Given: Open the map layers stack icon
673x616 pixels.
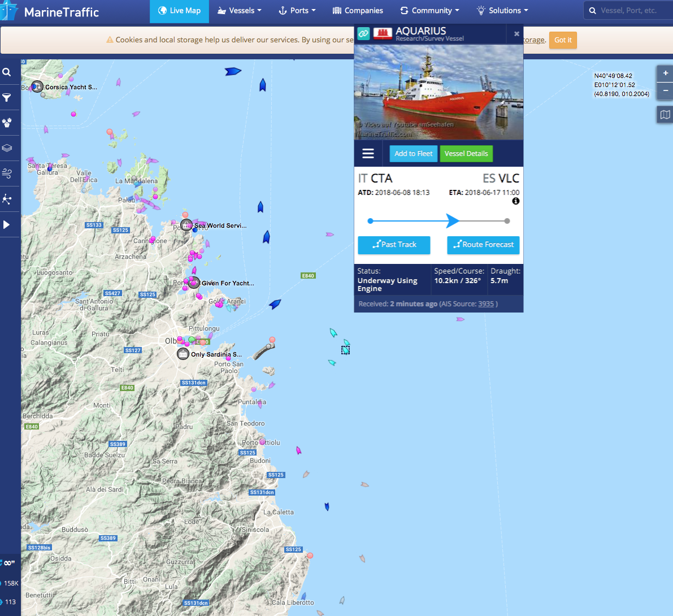Looking at the screenshot, I should point(7,148).
